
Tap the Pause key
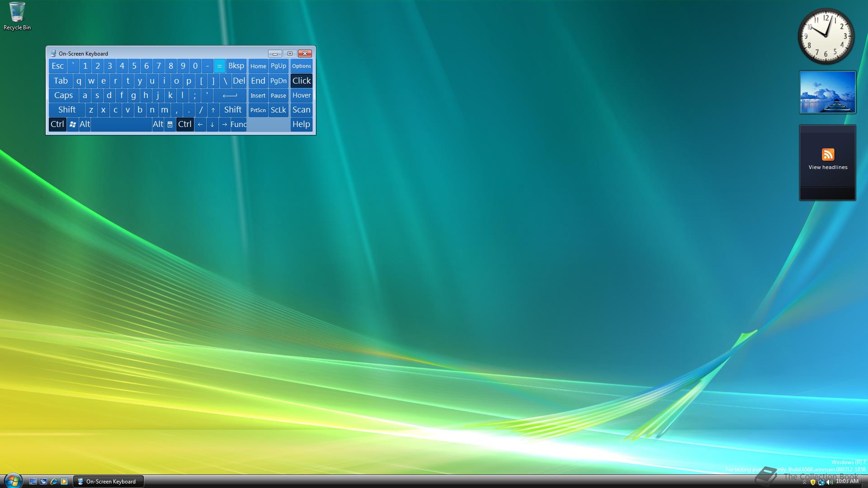[278, 95]
